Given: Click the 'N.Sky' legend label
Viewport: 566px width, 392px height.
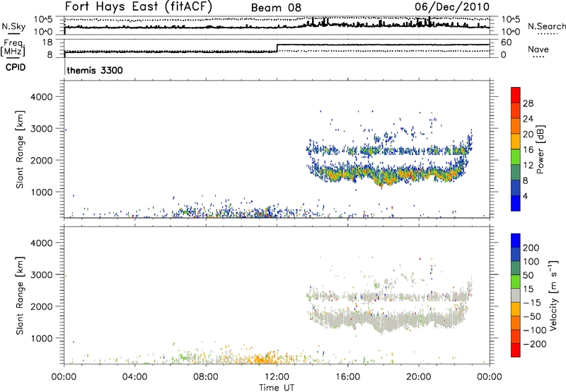Looking at the screenshot, I should 13,26.
